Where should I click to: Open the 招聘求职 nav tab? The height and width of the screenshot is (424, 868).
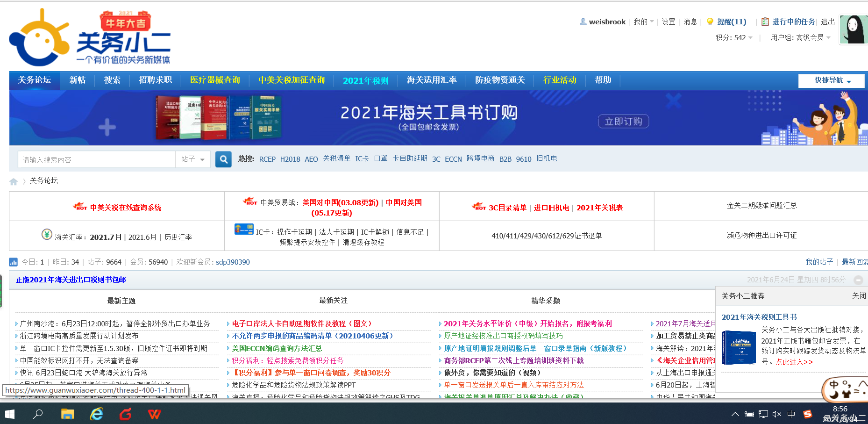pyautogui.click(x=155, y=80)
